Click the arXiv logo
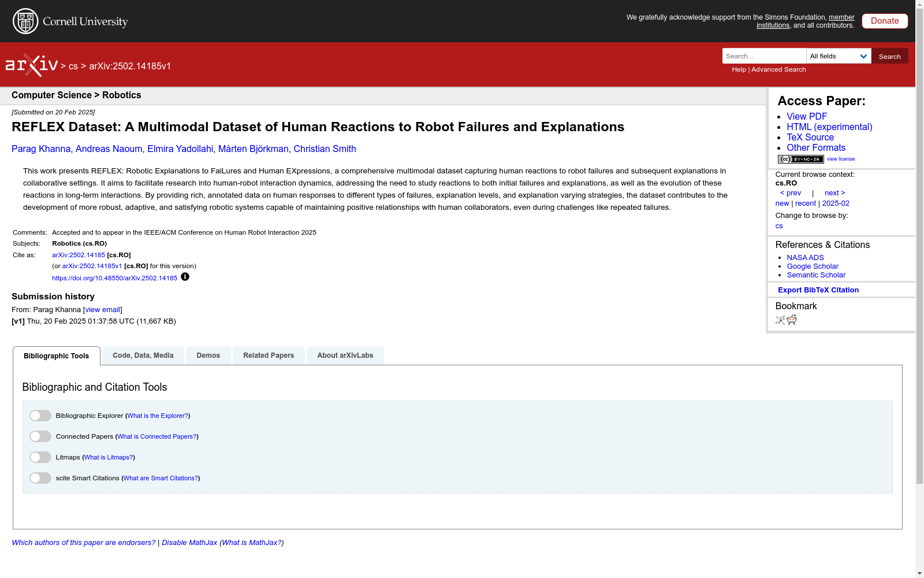 pos(32,65)
